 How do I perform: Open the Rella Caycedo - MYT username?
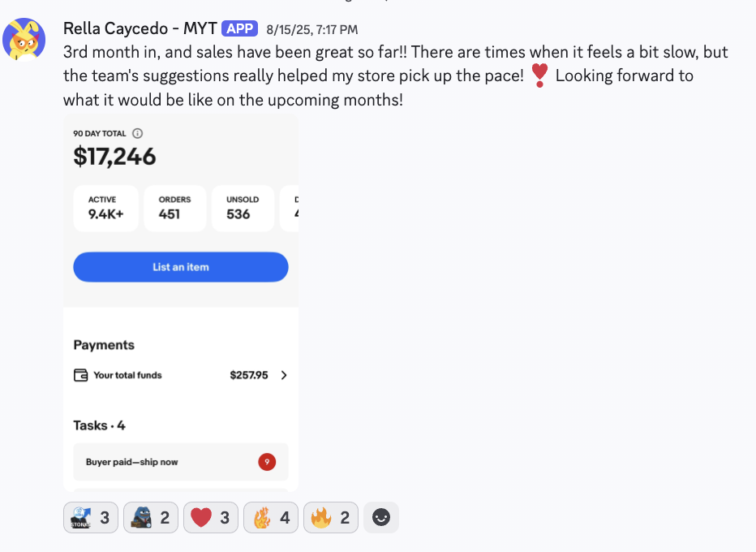[140, 29]
